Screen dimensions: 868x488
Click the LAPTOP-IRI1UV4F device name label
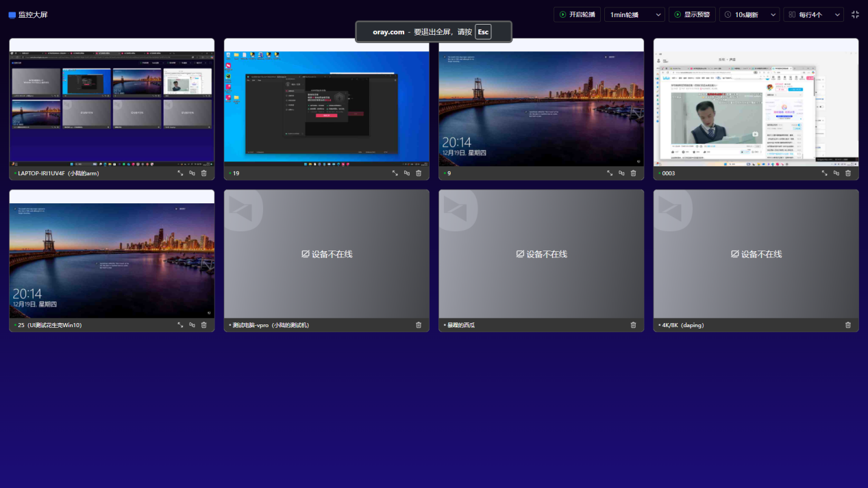(58, 173)
